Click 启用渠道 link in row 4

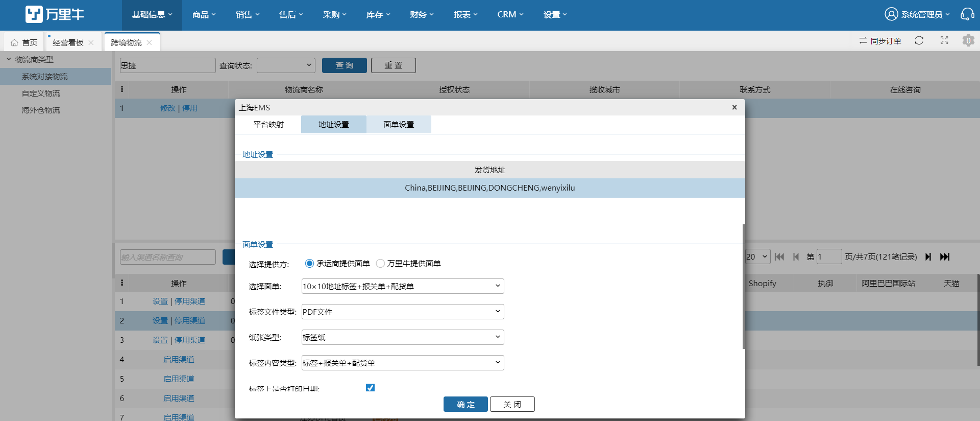[179, 360]
